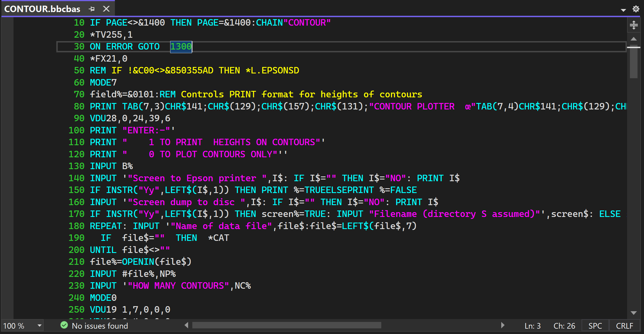
Task: Click #file%,NP% on line 220
Action: coord(149,274)
